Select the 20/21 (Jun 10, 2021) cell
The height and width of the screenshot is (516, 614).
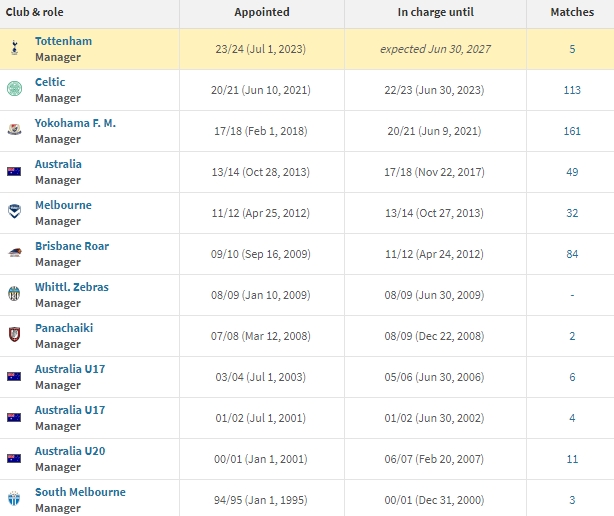click(260, 90)
